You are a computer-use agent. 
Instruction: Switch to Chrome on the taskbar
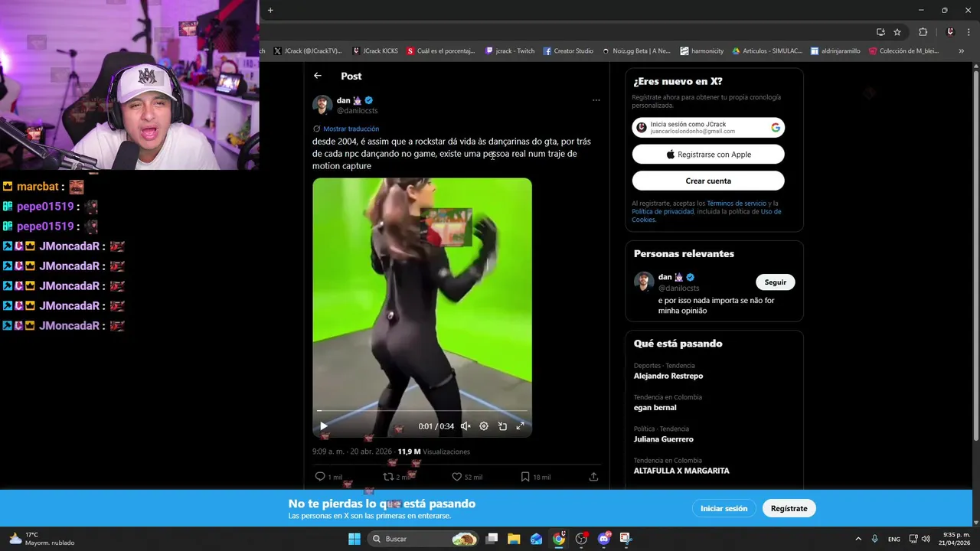tap(559, 539)
